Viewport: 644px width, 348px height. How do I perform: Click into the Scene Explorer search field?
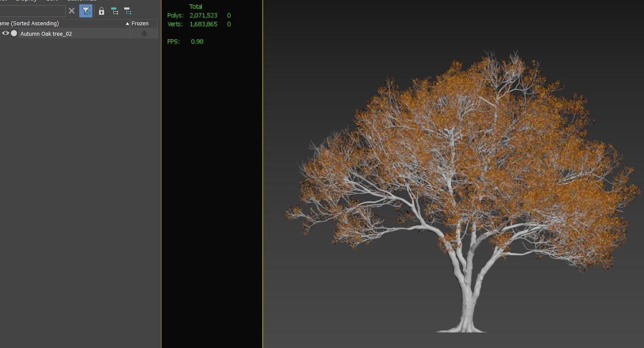(33, 11)
